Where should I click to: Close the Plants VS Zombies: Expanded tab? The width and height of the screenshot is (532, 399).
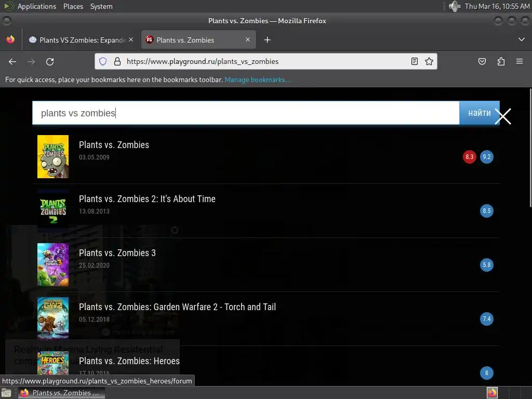pos(131,39)
